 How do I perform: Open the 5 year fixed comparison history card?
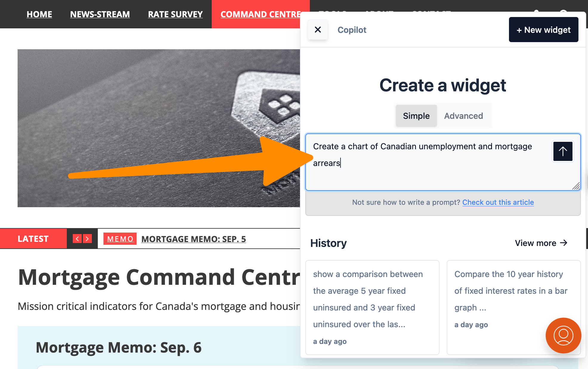click(372, 307)
